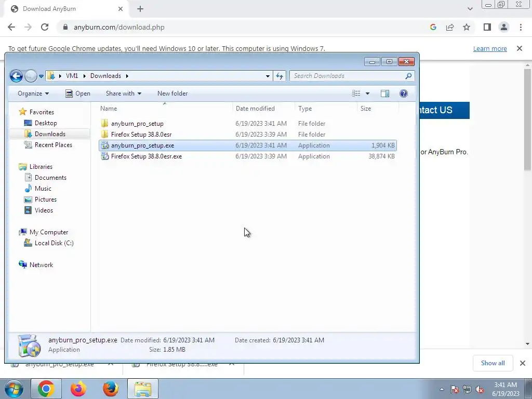
Task: Sort files by Name column
Action: click(165, 109)
